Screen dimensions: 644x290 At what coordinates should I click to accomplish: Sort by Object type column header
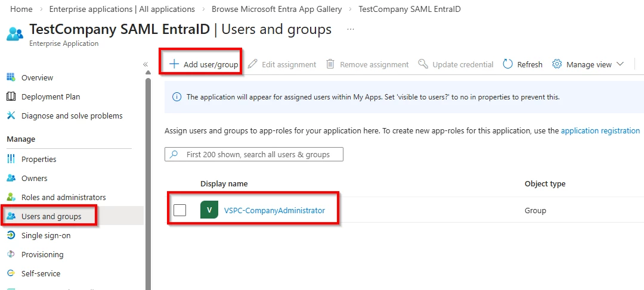[545, 184]
